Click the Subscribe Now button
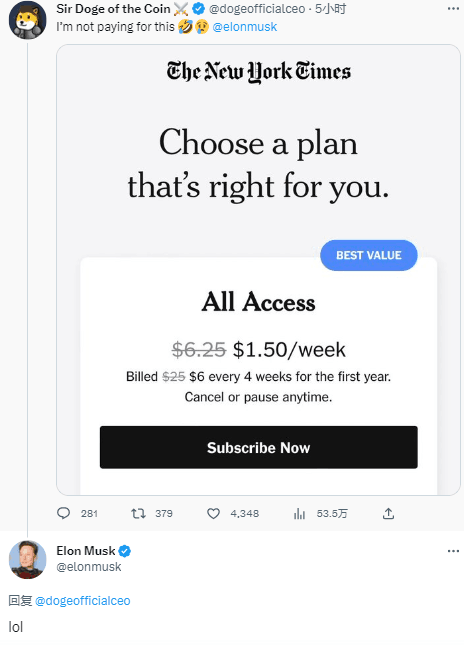Viewport: 464px width, 645px height. point(258,447)
